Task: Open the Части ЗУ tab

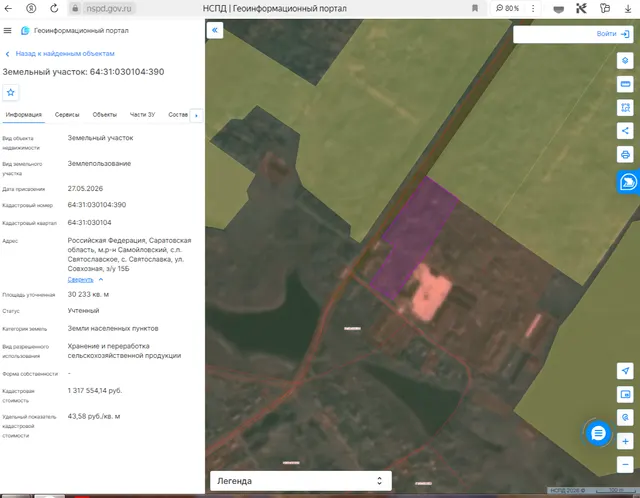Action: point(142,115)
